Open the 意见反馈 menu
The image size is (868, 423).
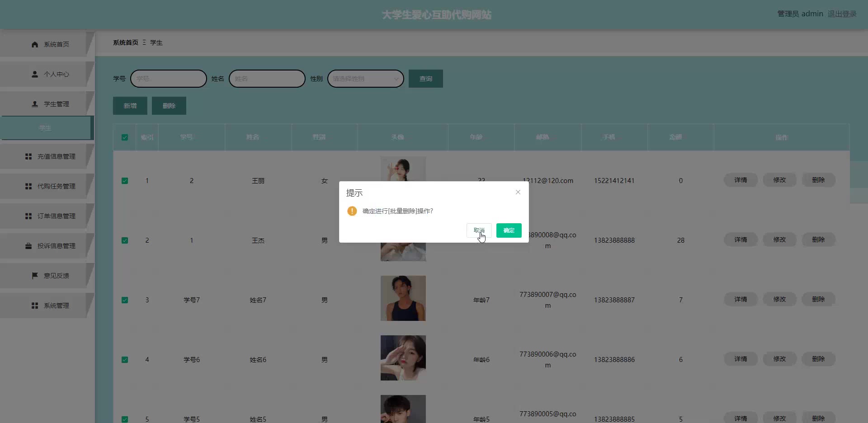tap(47, 276)
